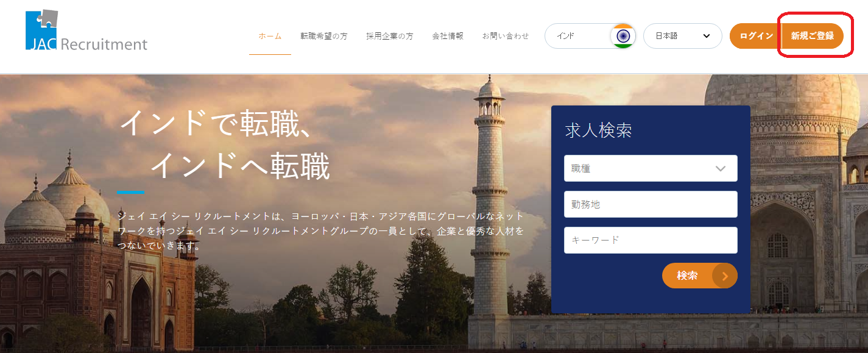Click the 検索 search button
Screen dimensions: 868x353
tap(700, 276)
